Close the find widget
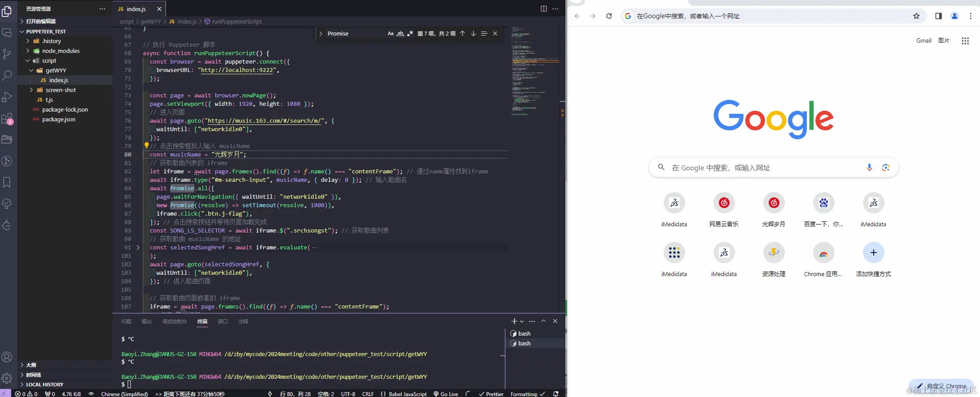 tap(495, 33)
